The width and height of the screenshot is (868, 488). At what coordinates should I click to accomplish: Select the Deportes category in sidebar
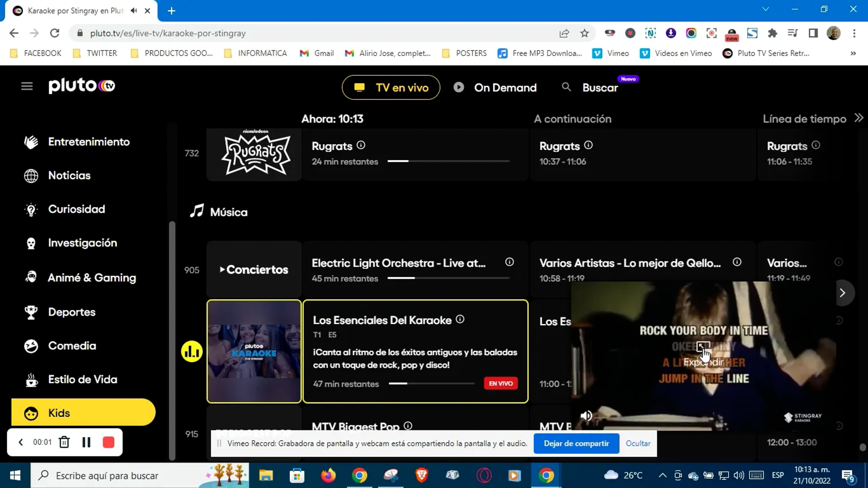point(72,312)
